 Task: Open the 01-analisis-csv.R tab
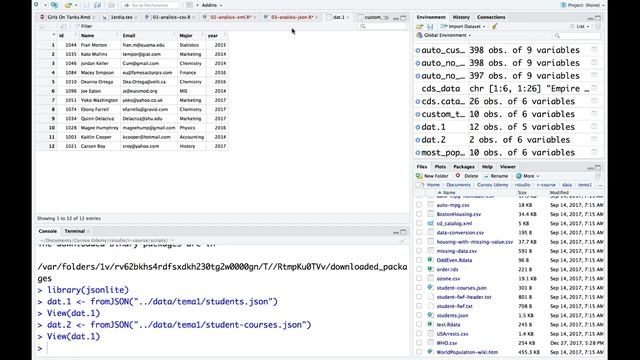tap(171, 17)
